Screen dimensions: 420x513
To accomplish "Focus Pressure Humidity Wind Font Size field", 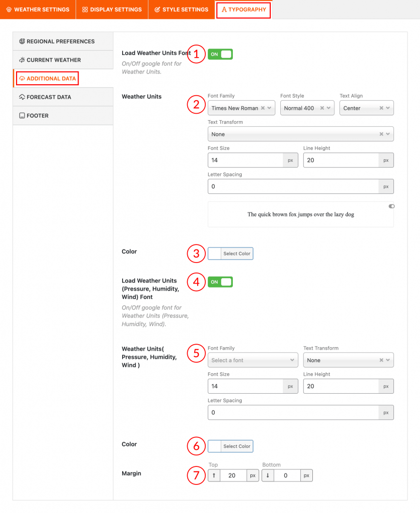I will point(245,386).
